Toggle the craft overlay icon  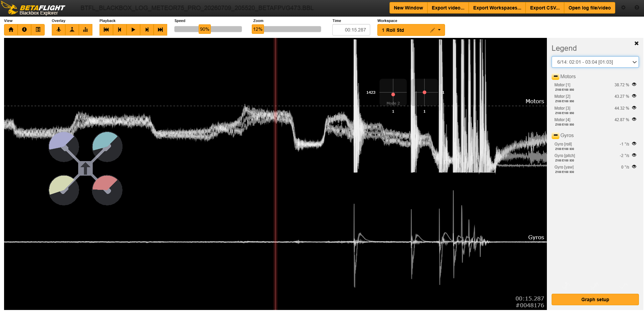coord(59,30)
